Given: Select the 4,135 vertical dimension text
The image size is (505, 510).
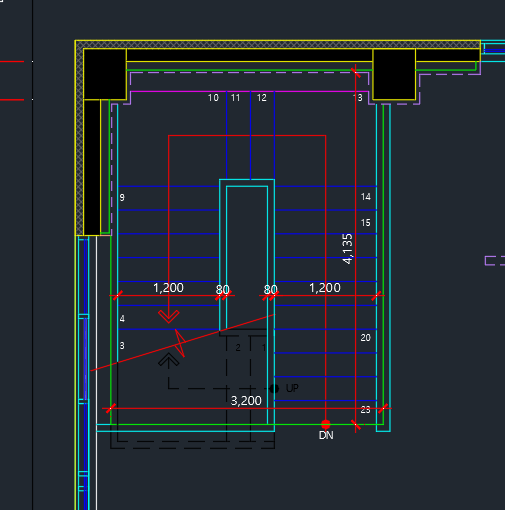Looking at the screenshot, I should click(347, 249).
